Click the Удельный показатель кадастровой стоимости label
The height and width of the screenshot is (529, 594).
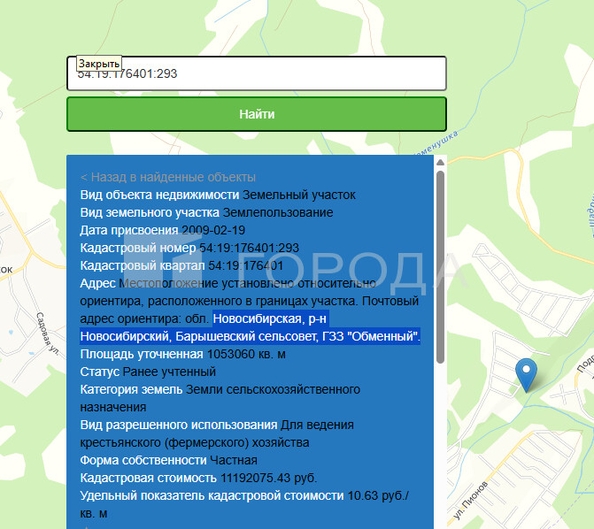click(212, 496)
